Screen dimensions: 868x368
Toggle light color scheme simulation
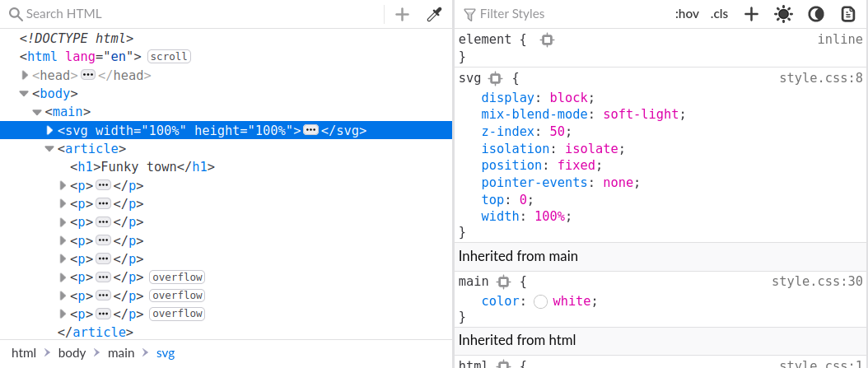coord(783,14)
